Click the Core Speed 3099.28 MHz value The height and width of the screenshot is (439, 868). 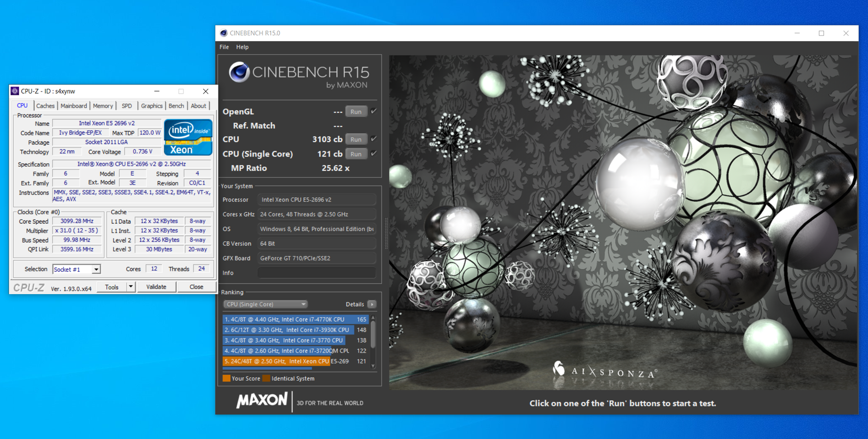[77, 221]
